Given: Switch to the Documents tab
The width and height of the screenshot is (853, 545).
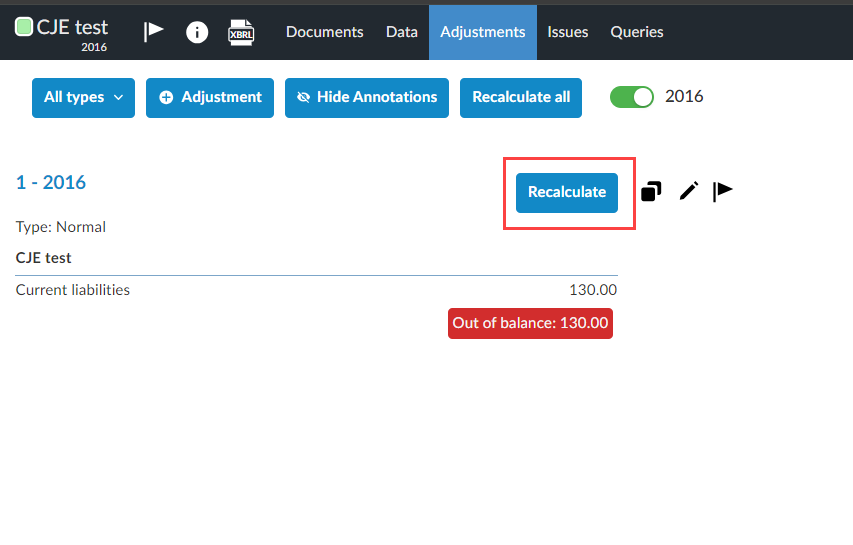Looking at the screenshot, I should 325,32.
